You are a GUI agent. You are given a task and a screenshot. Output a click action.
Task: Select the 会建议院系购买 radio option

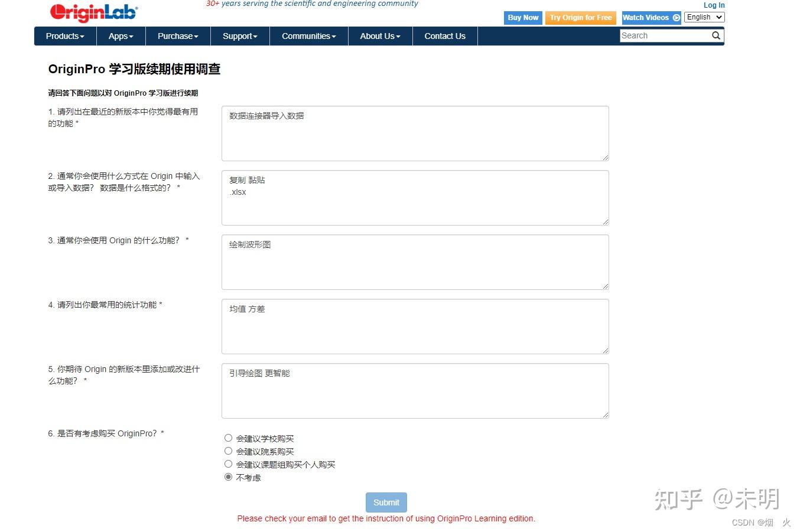(228, 451)
